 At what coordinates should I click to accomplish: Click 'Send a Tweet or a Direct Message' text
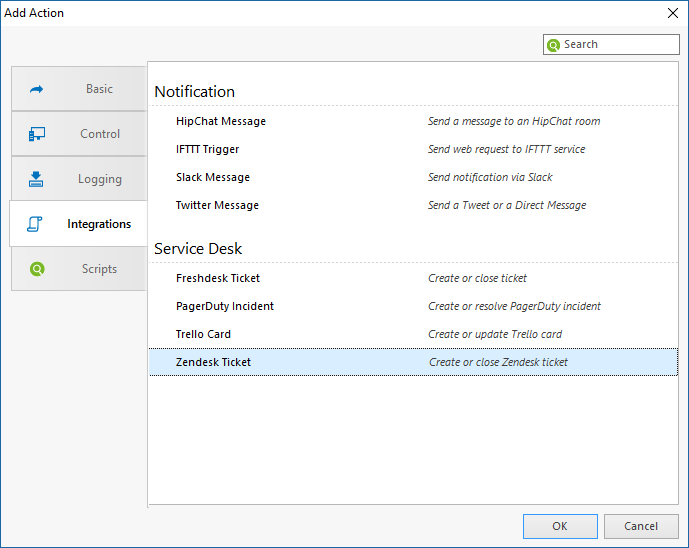507,205
